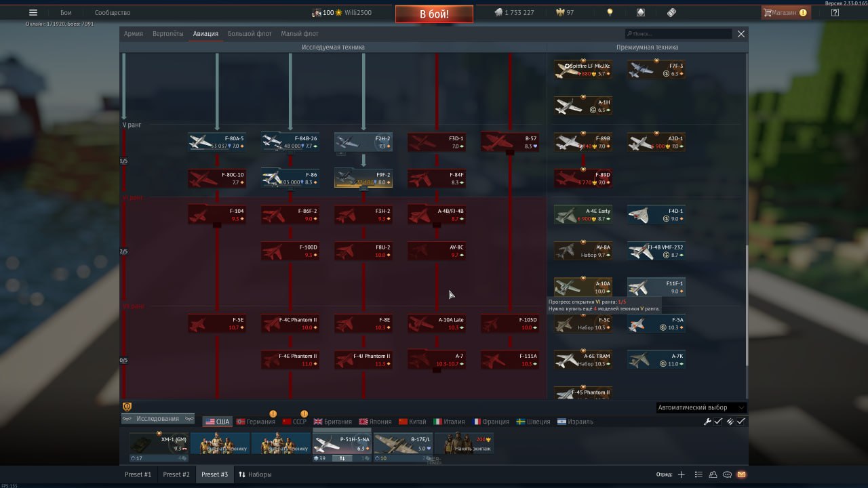868x488 pixels.
Task: Open the squad list icon
Action: tap(698, 474)
